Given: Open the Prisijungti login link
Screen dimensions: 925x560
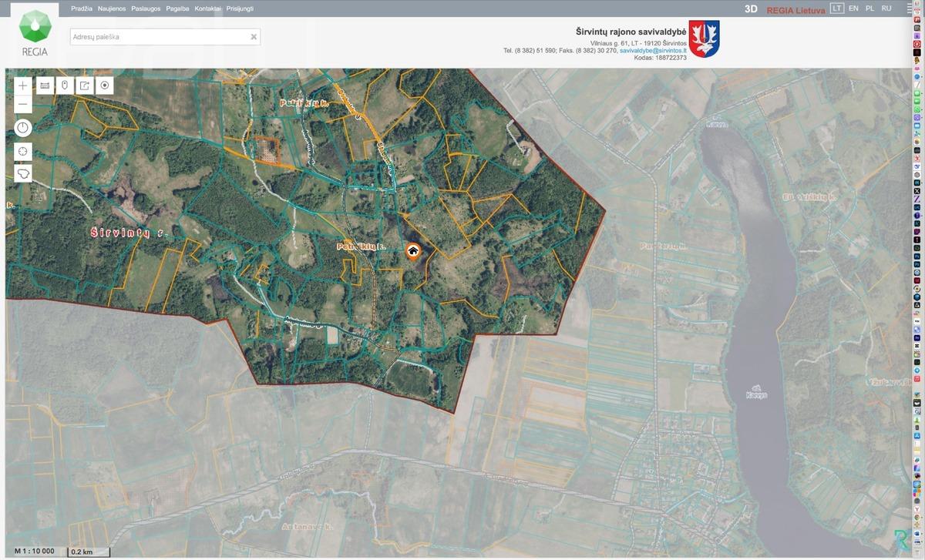Looking at the screenshot, I should [240, 8].
